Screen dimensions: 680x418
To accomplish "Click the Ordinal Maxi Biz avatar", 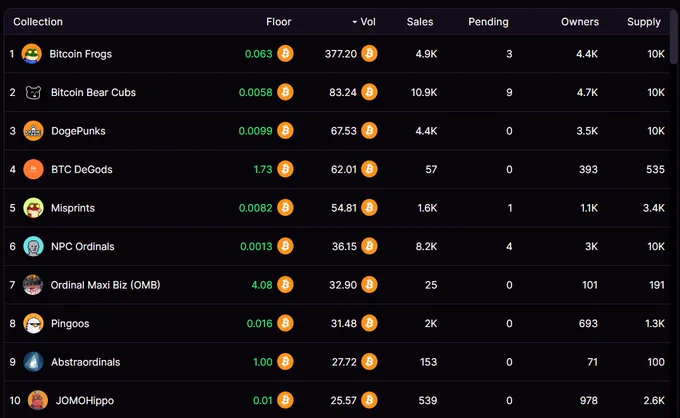I will [33, 285].
